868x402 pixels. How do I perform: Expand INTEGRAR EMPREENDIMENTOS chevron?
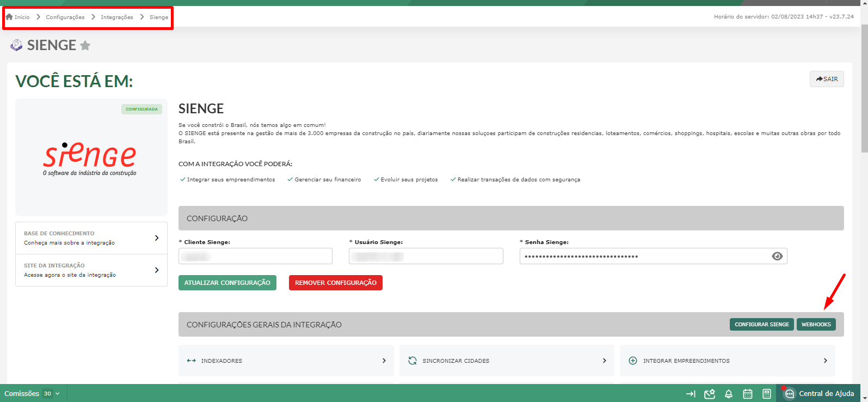pyautogui.click(x=825, y=361)
